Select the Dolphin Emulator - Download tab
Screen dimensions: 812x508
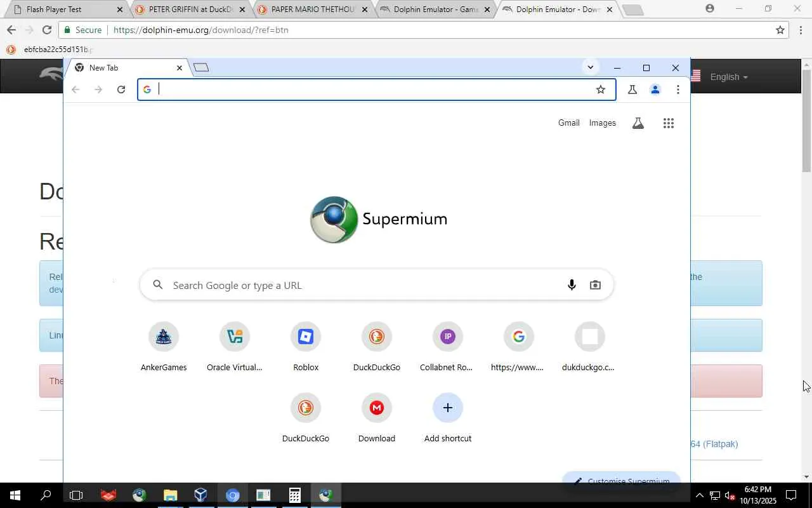pyautogui.click(x=558, y=10)
